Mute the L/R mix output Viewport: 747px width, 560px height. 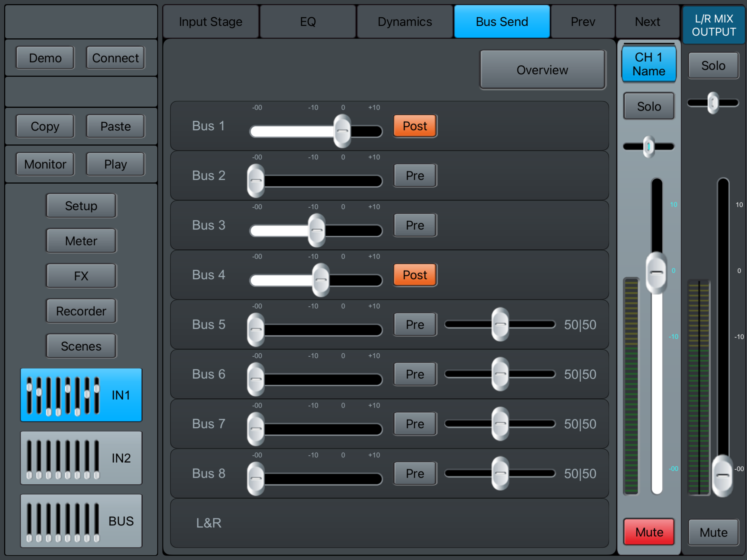pos(713,532)
